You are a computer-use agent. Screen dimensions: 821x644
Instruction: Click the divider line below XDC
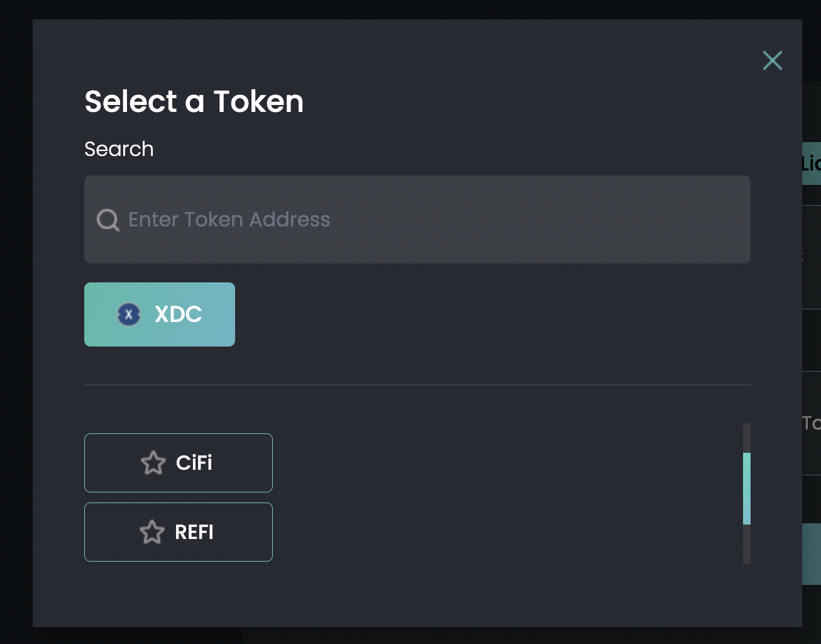click(x=417, y=384)
